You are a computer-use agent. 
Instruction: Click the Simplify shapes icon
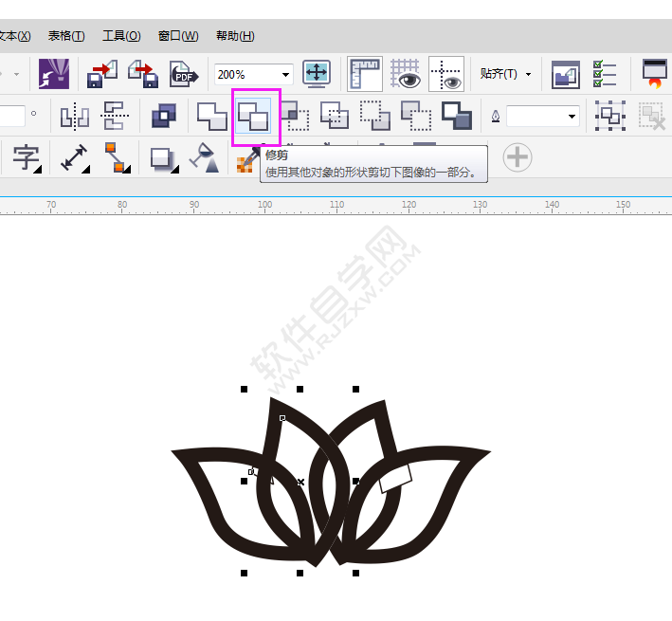(x=335, y=116)
